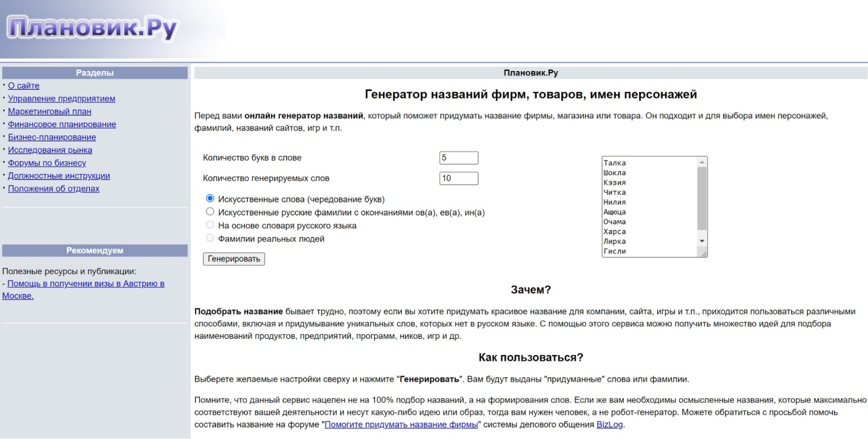868x439 pixels.
Task: Open «Исследования рынка» link
Action: (x=50, y=150)
